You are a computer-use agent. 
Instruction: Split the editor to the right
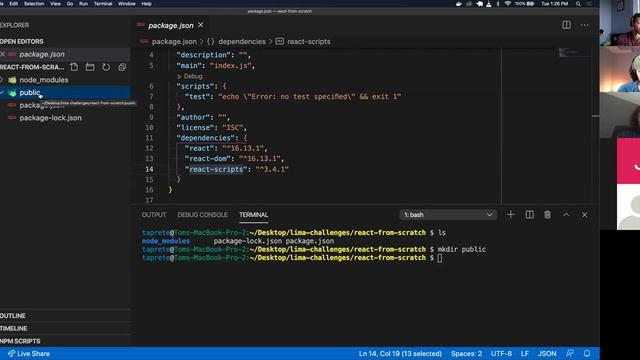point(567,25)
